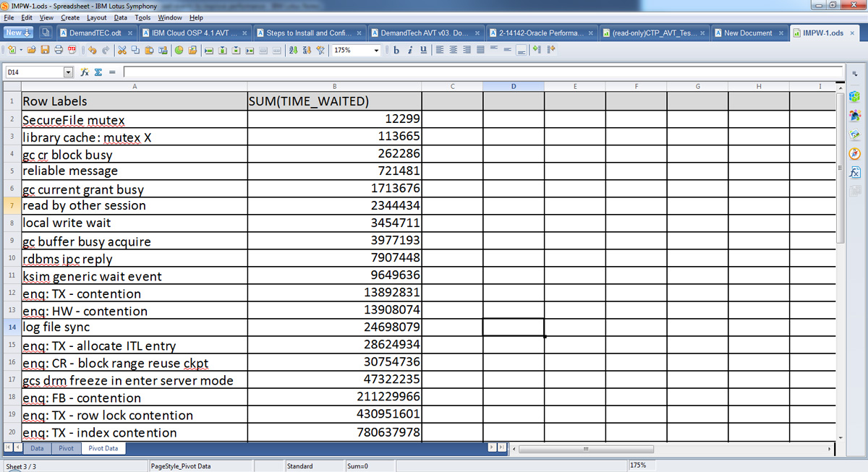Image resolution: width=868 pixels, height=472 pixels.
Task: Toggle underline formatting
Action: pos(423,51)
